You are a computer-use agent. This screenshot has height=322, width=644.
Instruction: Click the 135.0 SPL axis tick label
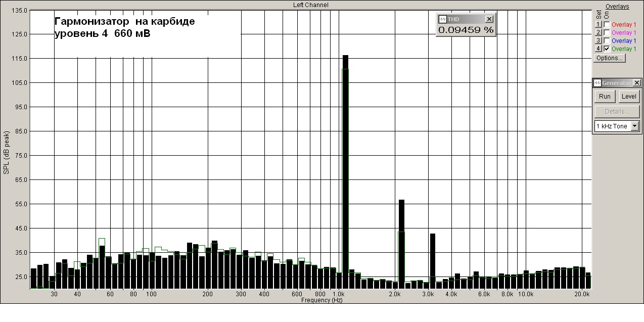[x=19, y=10]
